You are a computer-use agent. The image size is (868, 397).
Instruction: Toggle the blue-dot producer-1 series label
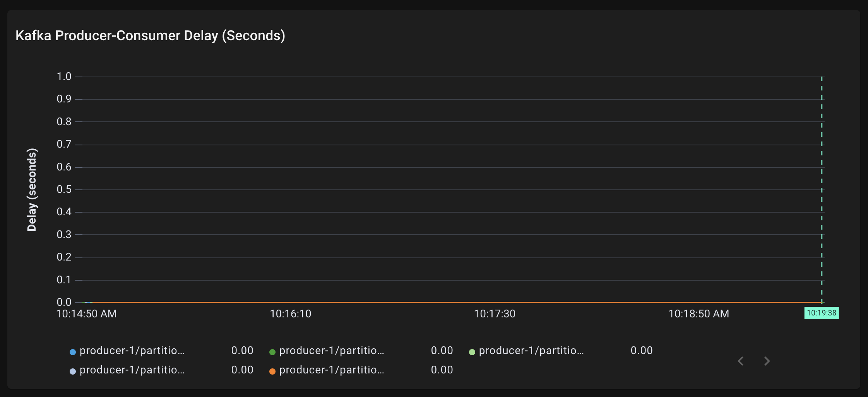click(132, 351)
